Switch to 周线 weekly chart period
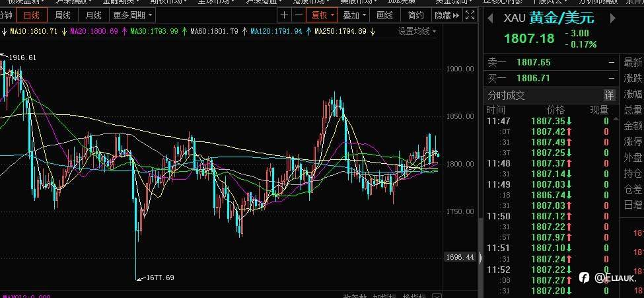Screen dimensions: 644x298 (x=63, y=16)
